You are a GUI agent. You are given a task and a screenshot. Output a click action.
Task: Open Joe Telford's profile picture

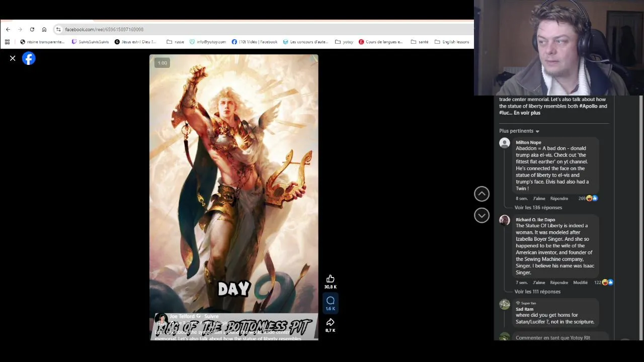click(x=161, y=319)
